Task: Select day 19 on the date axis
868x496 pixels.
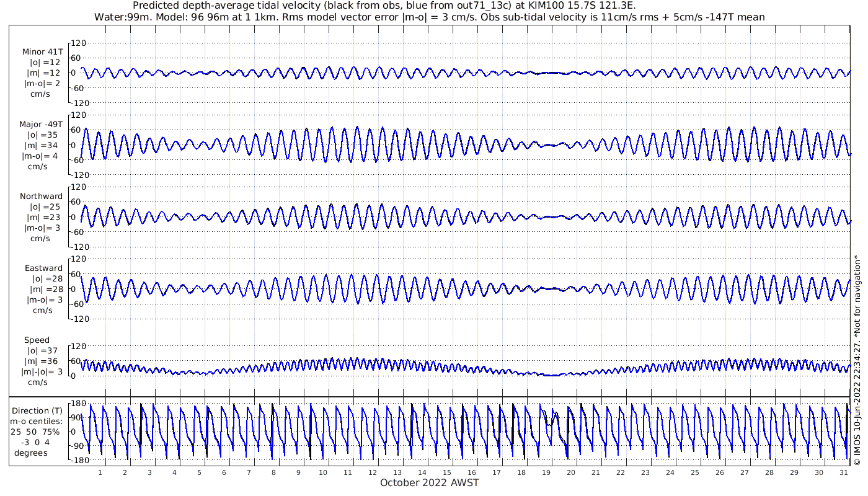Action: point(546,472)
